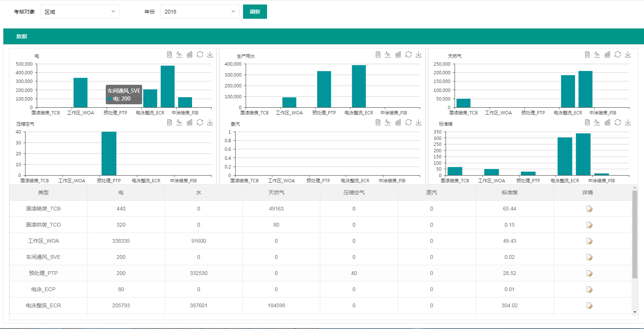Open details for the 工作区_WOA row
The height and width of the screenshot is (329, 644).
pyautogui.click(x=589, y=241)
